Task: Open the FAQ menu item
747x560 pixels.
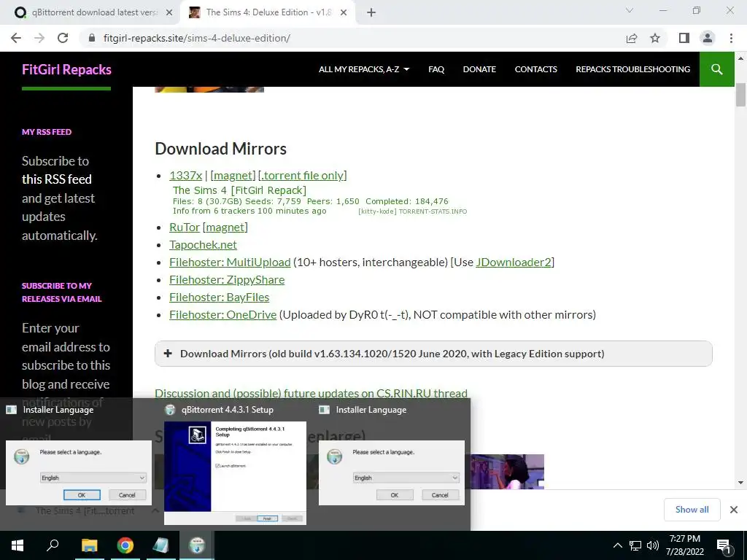Action: (436, 69)
